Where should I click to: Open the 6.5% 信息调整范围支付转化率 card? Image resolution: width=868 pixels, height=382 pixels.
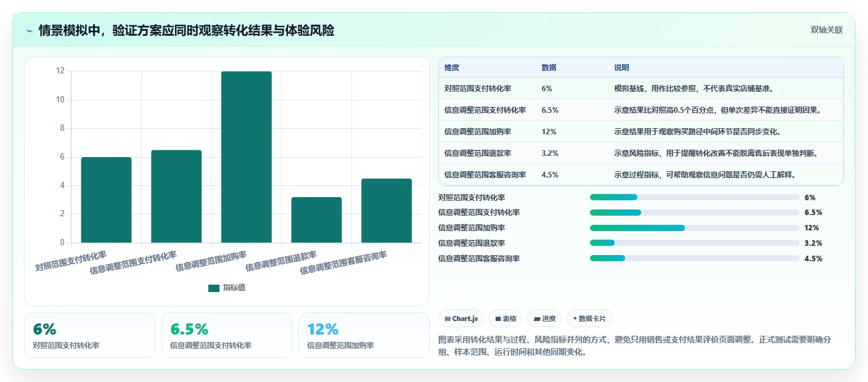[x=226, y=335]
